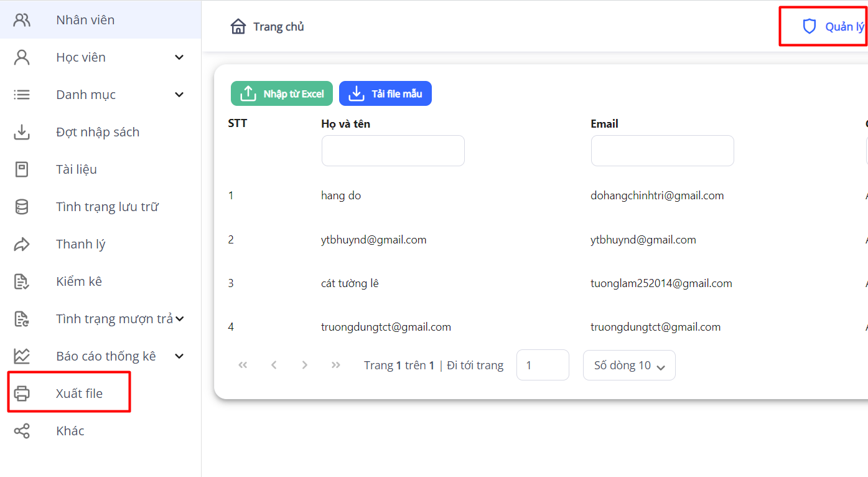868x477 pixels.
Task: Expand the Danh mục chevron
Action: (x=179, y=95)
